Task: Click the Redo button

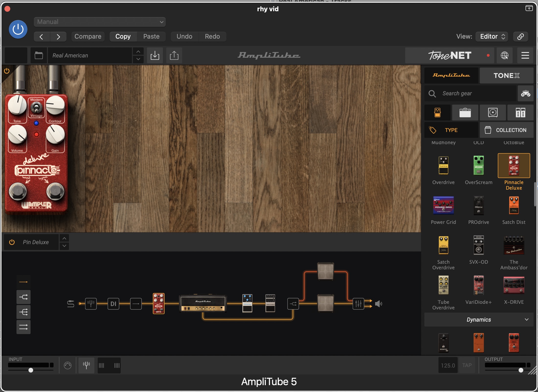Action: [x=212, y=37]
